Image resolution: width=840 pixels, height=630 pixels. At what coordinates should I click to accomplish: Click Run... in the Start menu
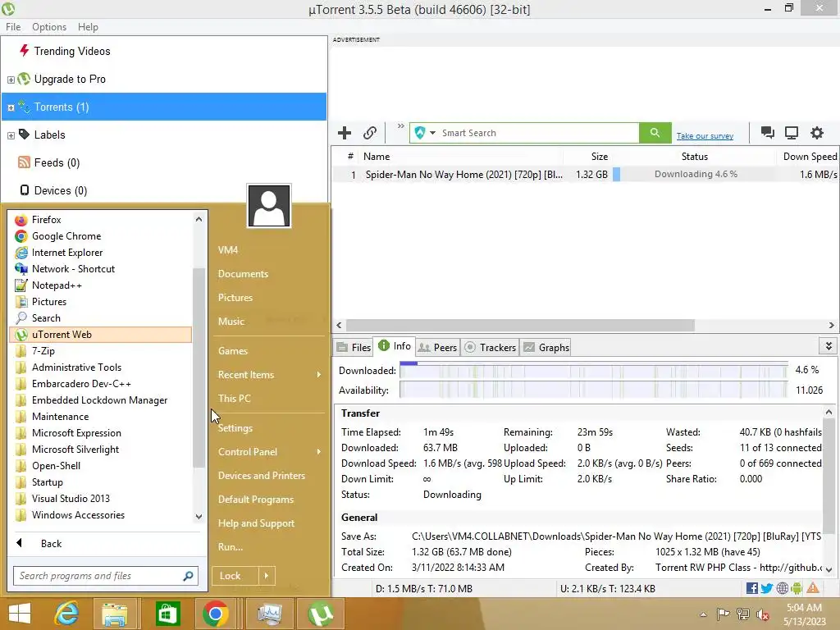[231, 547]
